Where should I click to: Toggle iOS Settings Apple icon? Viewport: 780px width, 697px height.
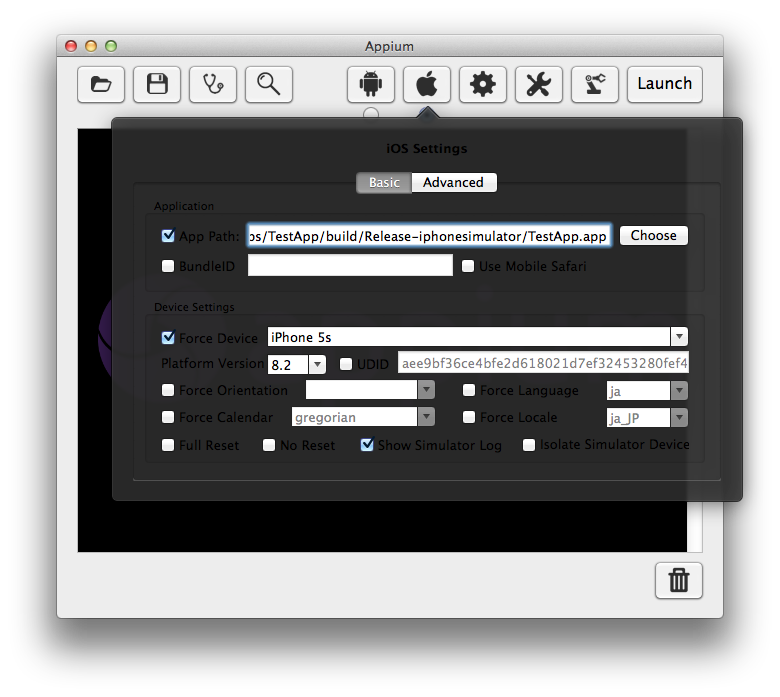coord(427,84)
